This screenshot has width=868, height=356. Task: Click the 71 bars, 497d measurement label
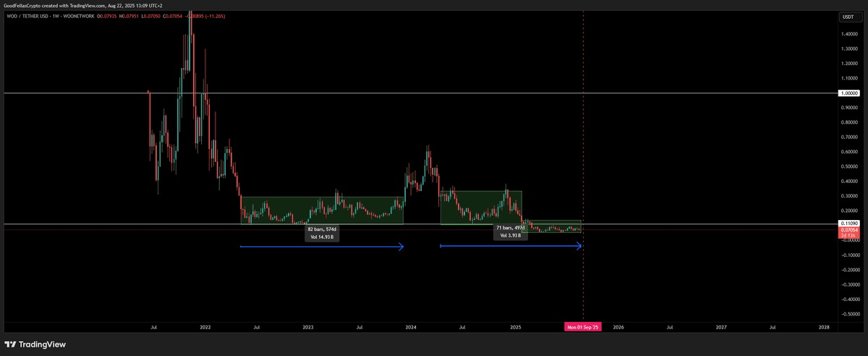(509, 227)
